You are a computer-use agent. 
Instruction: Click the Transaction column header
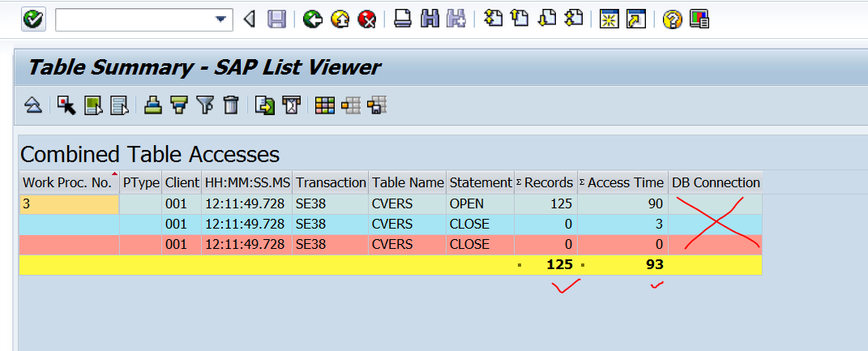331,182
